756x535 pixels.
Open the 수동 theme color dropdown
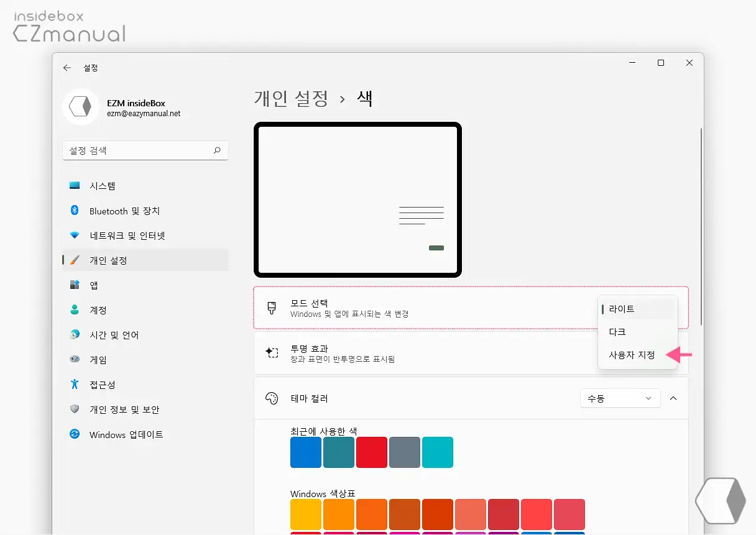point(620,398)
